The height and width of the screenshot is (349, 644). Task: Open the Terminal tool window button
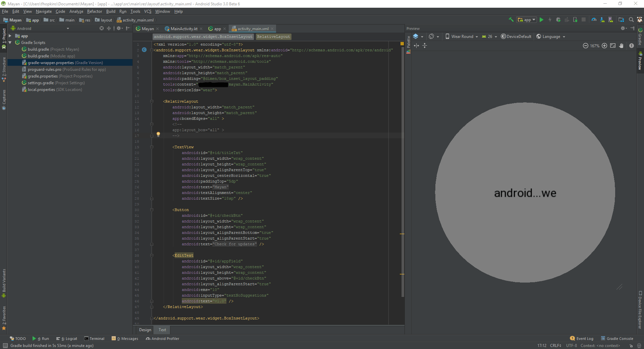94,339
